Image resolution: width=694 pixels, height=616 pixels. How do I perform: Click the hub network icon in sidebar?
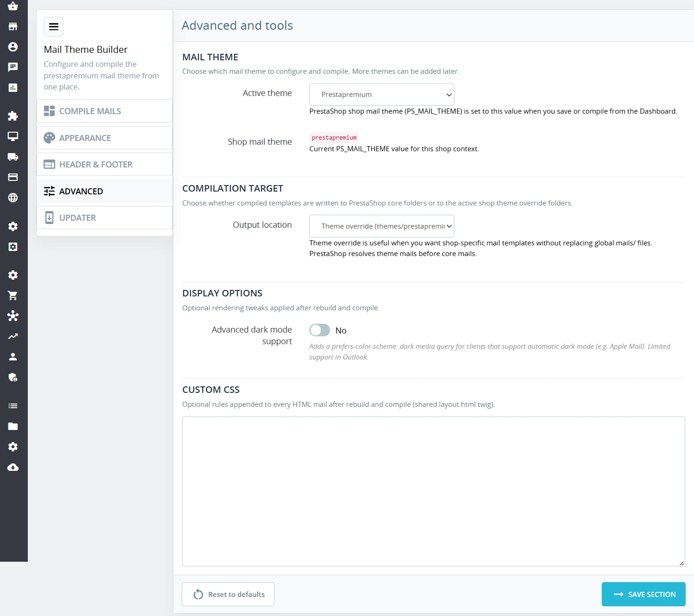pyautogui.click(x=13, y=316)
